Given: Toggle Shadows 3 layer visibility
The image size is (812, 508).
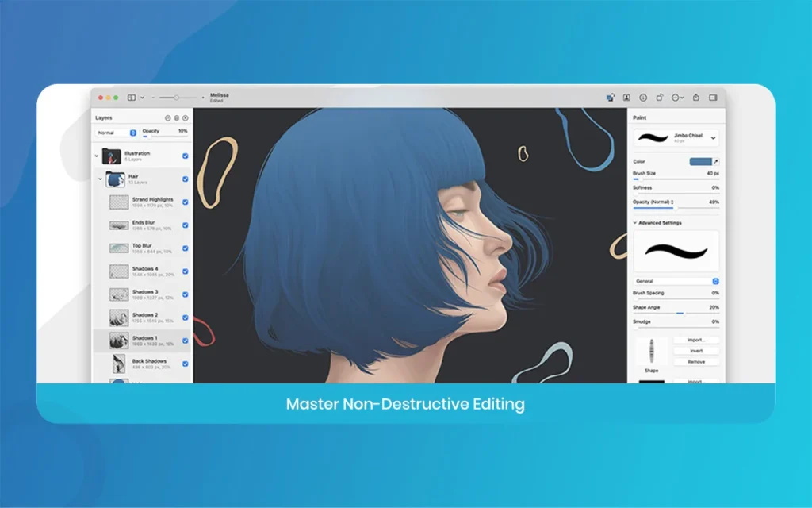Looking at the screenshot, I should [x=186, y=294].
